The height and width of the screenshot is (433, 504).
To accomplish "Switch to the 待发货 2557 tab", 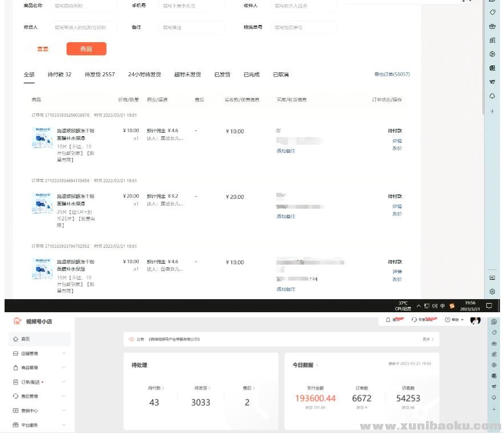I will coord(100,75).
